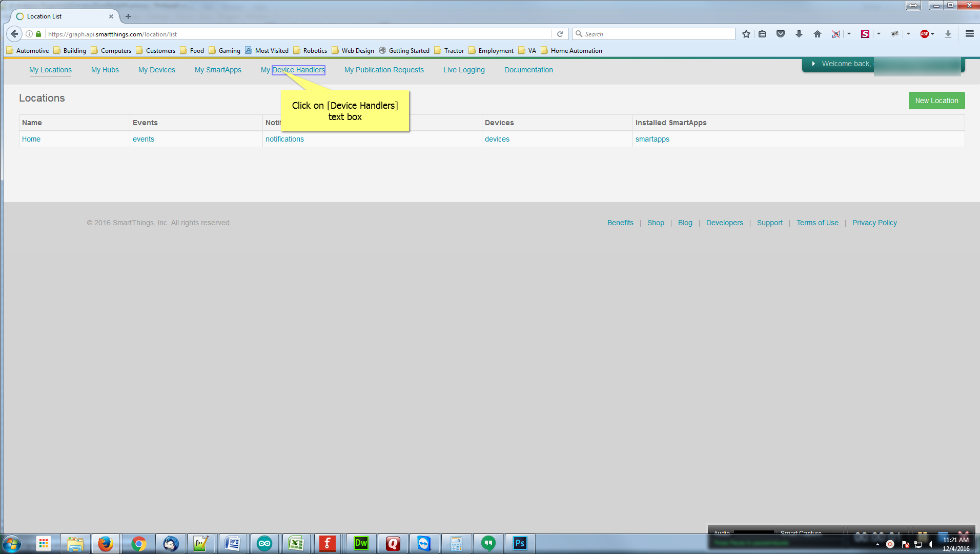View the events link for Home
Screen dimensions: 980x554
point(144,139)
